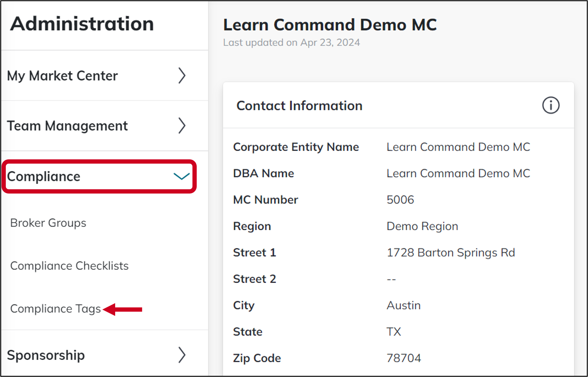Click the DBA Name label

pyautogui.click(x=264, y=173)
